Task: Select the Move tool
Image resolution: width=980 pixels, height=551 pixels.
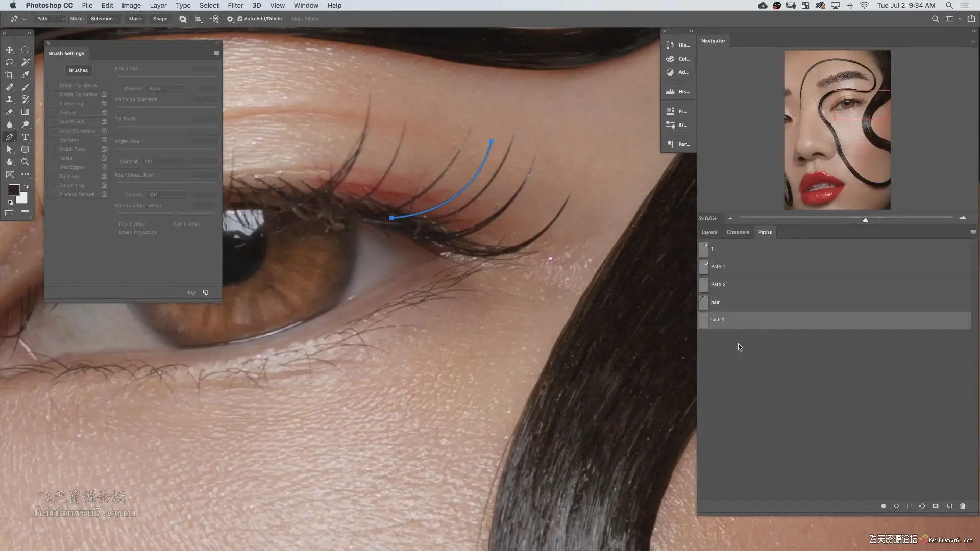Action: tap(9, 50)
